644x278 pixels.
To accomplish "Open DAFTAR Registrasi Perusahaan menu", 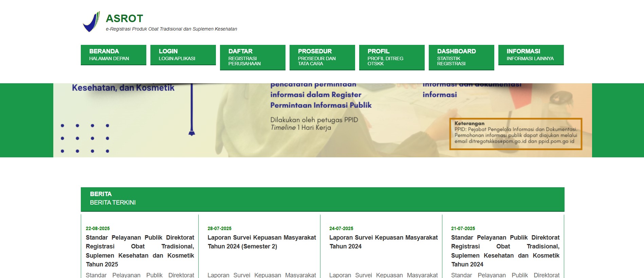I will [253, 57].
